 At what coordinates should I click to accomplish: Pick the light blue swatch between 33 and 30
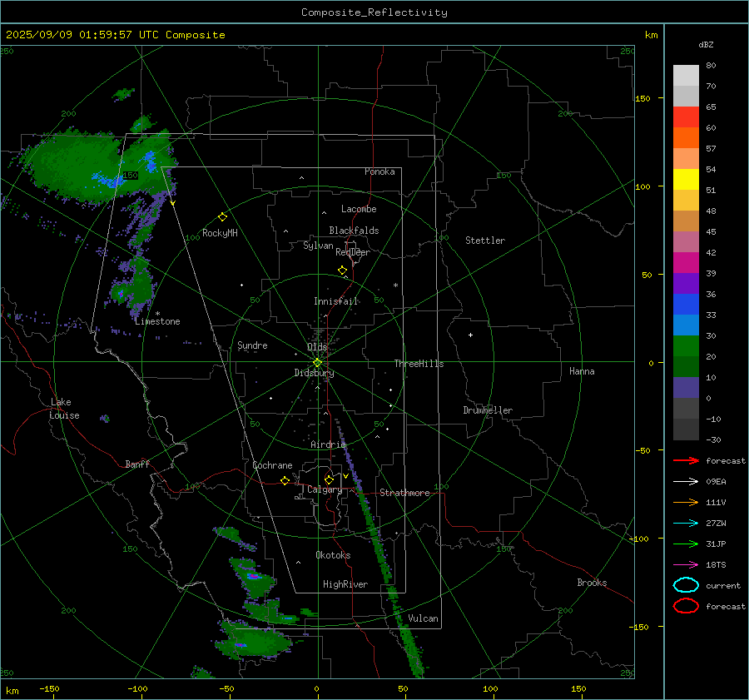click(686, 325)
